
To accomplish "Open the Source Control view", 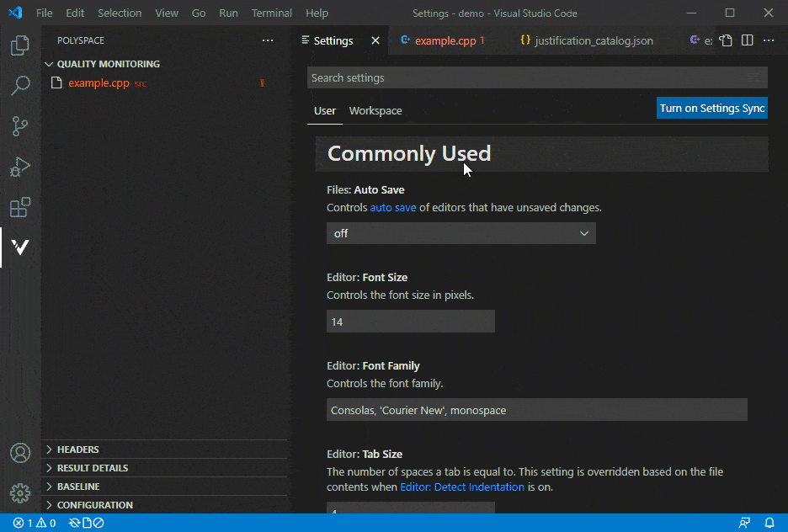I will pyautogui.click(x=20, y=126).
